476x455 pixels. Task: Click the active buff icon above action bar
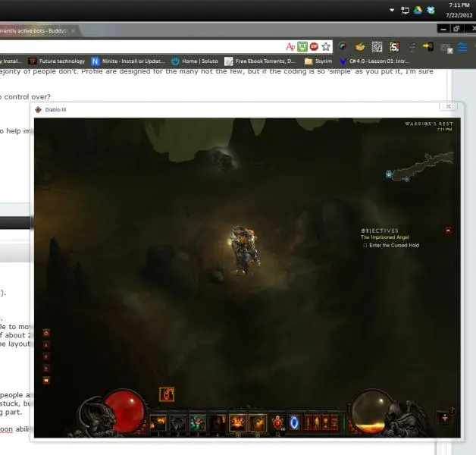(167, 394)
